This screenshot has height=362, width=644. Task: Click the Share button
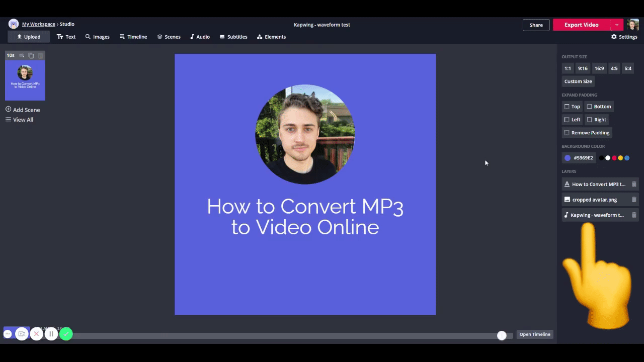[x=536, y=25]
